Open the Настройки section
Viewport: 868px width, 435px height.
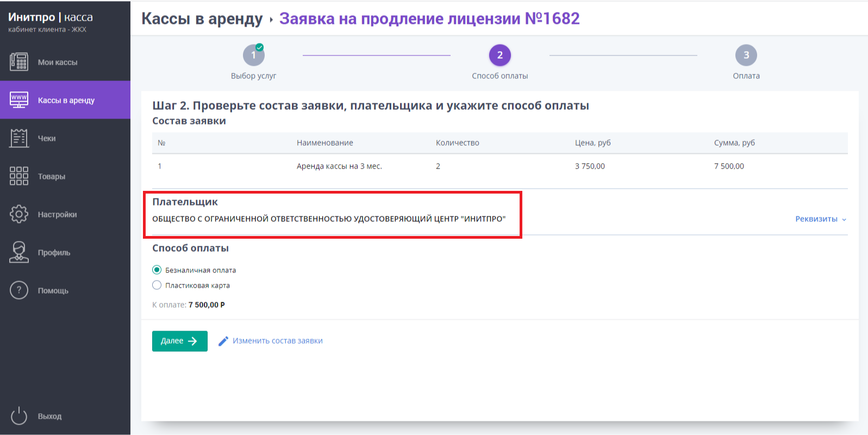[65, 214]
